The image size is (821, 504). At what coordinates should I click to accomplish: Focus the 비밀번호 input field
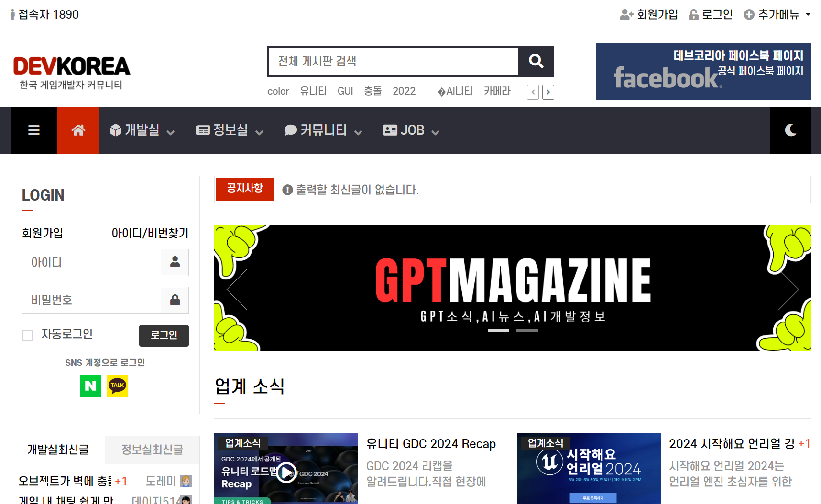[x=91, y=300]
